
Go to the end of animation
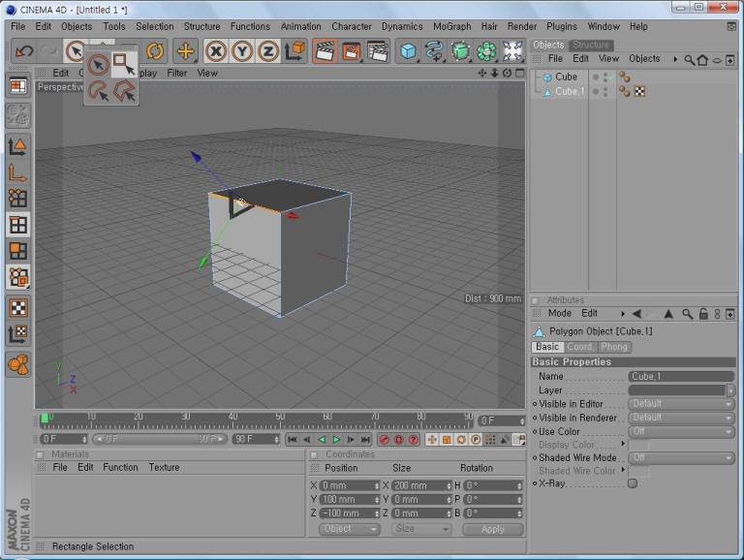pos(365,440)
